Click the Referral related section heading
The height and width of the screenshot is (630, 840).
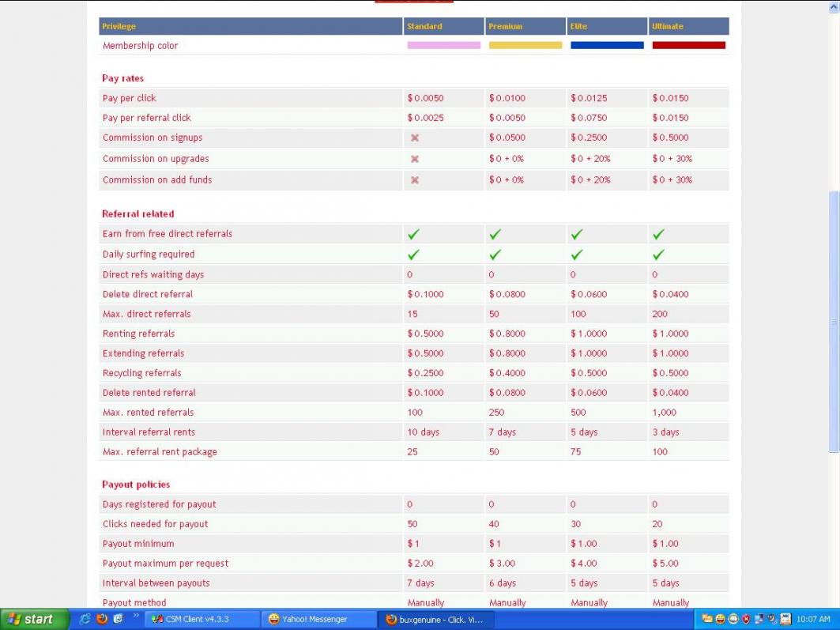coord(137,213)
